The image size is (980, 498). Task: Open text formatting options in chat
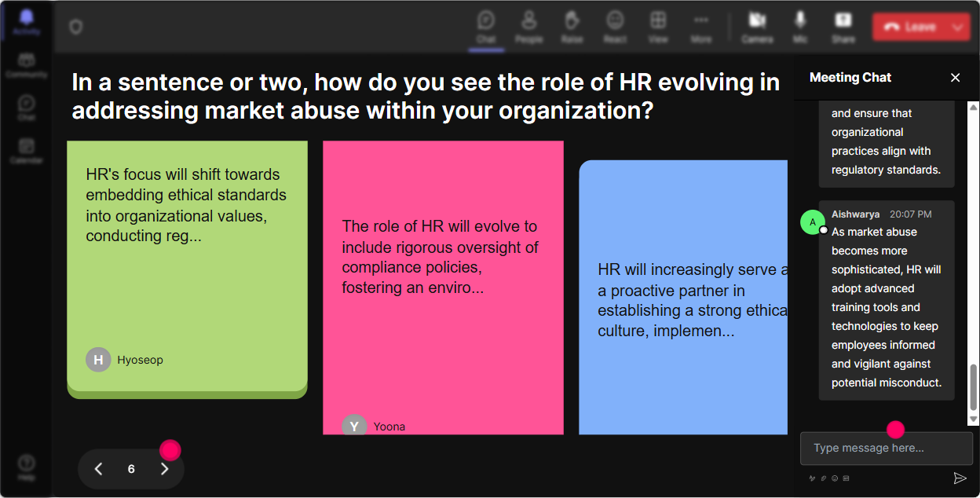(x=812, y=478)
